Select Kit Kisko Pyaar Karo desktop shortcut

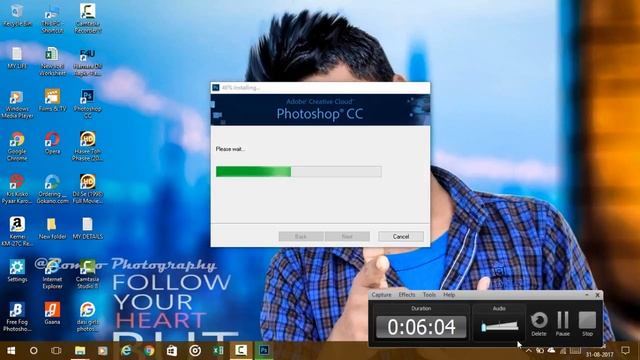coord(17,189)
